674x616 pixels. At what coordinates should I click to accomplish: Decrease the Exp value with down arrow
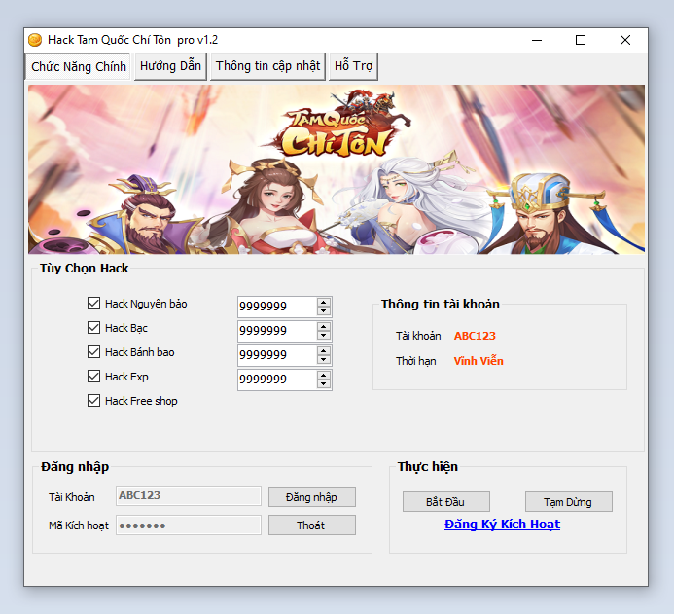coord(324,384)
